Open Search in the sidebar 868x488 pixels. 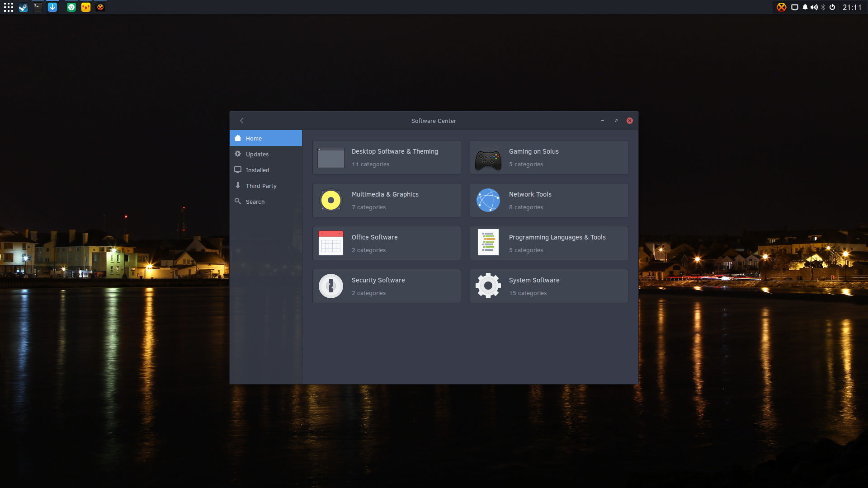pos(266,202)
